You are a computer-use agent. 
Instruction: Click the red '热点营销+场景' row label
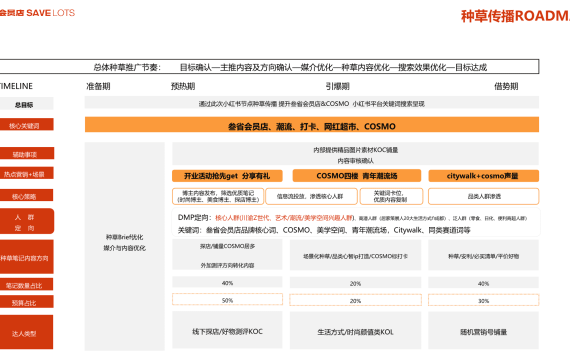point(27,174)
